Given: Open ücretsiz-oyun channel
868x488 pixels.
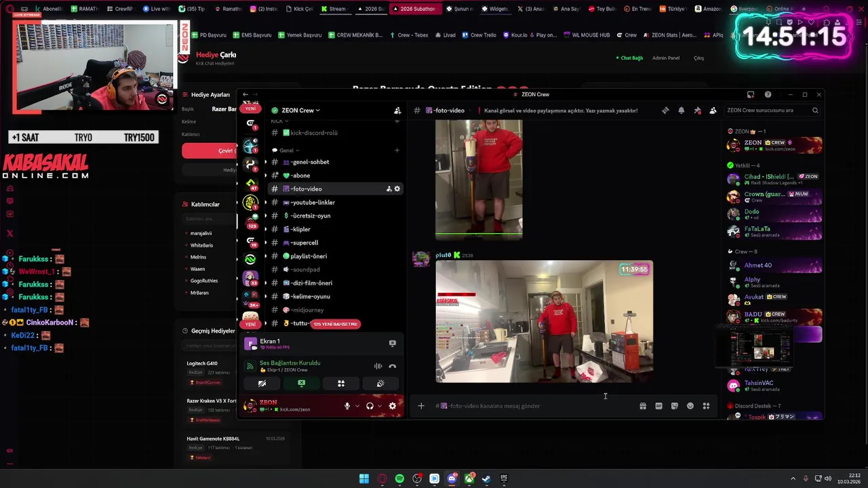Looking at the screenshot, I should 336,216.
